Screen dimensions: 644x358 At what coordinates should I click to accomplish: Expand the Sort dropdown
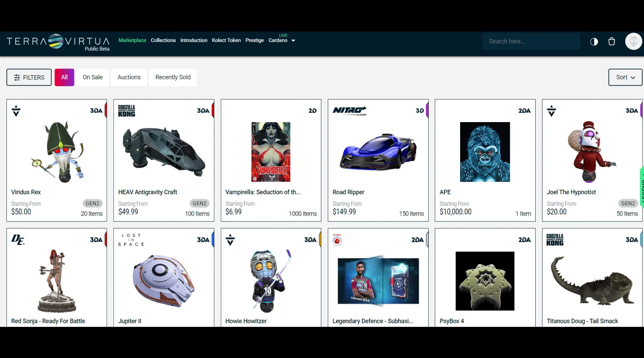tap(625, 77)
